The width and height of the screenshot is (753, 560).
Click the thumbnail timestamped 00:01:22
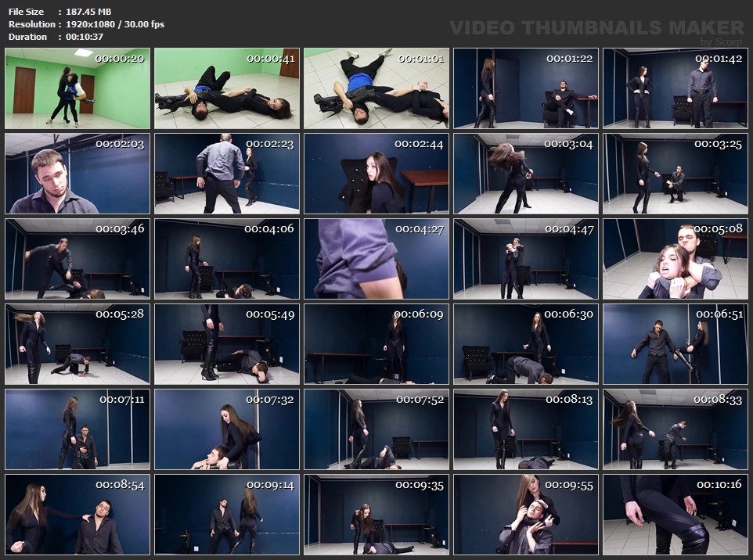click(526, 88)
